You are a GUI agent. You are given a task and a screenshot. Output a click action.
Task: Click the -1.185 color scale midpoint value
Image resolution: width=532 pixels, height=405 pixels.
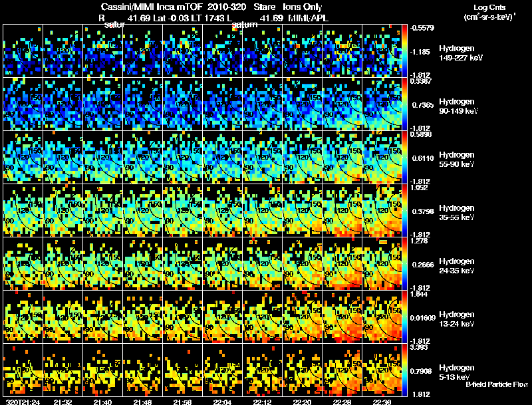(x=420, y=52)
